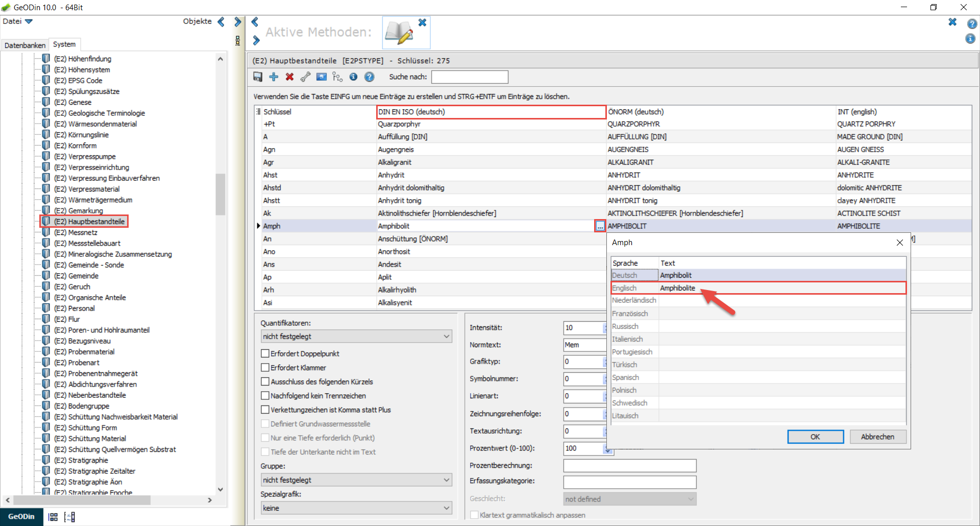Click the Englisch Amphibolite row in popup
This screenshot has width=980, height=526.
pyautogui.click(x=758, y=288)
